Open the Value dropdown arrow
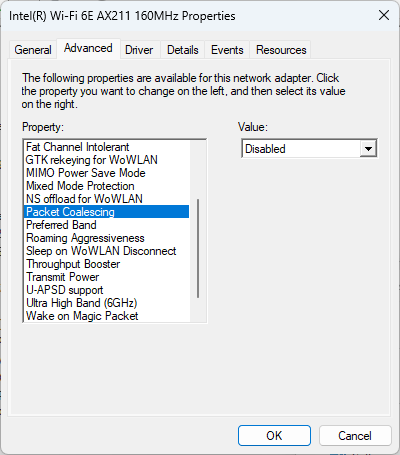 (x=368, y=149)
